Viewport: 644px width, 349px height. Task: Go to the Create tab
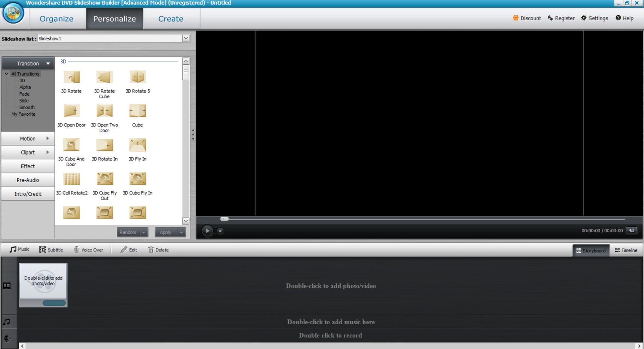171,19
